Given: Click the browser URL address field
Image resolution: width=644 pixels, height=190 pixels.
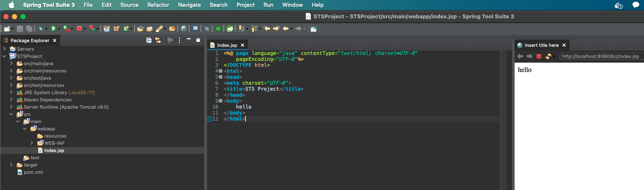Looking at the screenshot, I should pos(601,56).
